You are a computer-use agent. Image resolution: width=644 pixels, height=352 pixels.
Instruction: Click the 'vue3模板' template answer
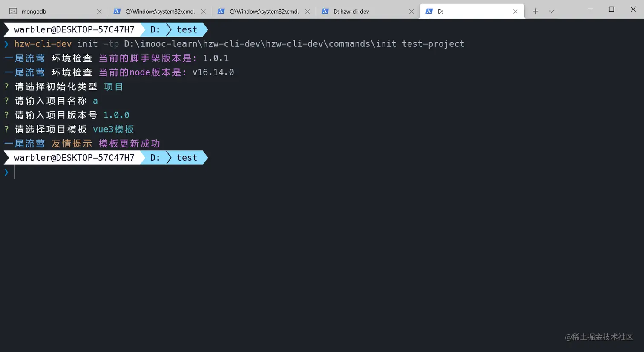pos(113,129)
